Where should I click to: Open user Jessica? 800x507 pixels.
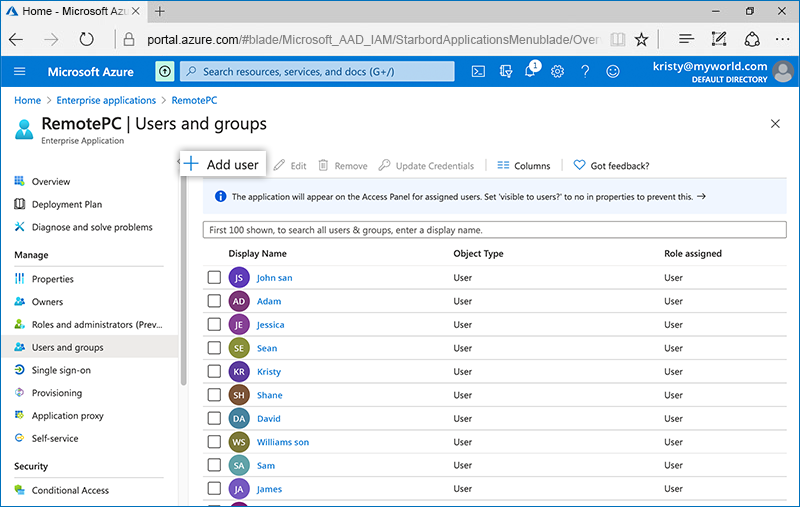pos(270,324)
